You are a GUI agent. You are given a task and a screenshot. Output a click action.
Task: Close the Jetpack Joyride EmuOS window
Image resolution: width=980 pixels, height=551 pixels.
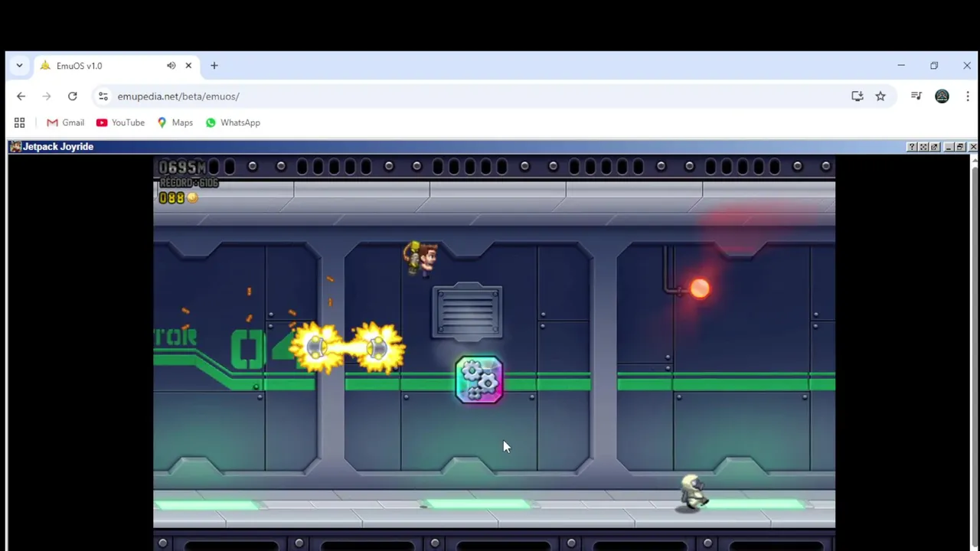(972, 147)
